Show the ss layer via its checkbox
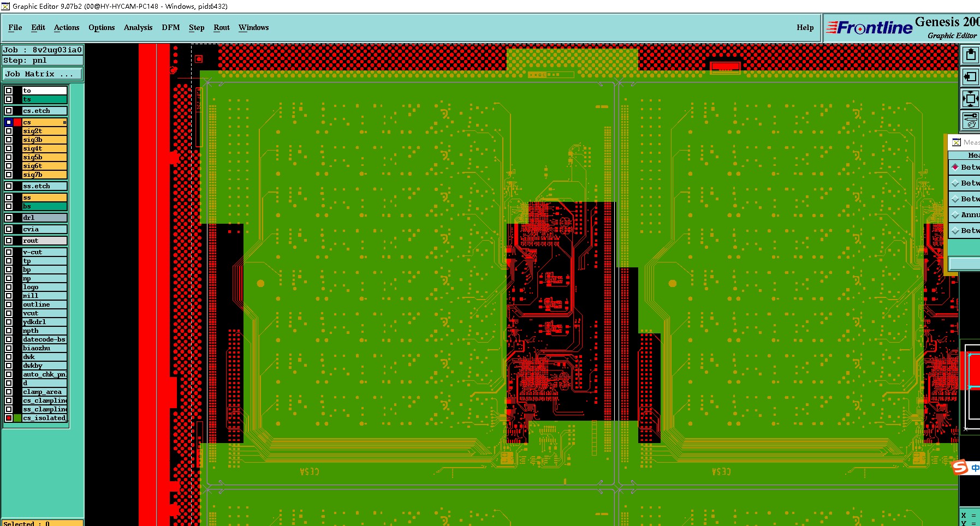The width and height of the screenshot is (980, 526). point(9,198)
